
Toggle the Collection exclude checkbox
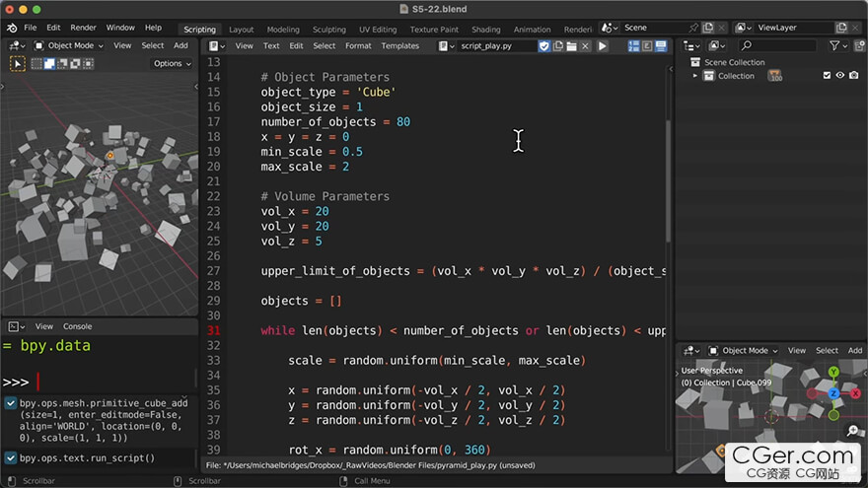pyautogui.click(x=827, y=76)
